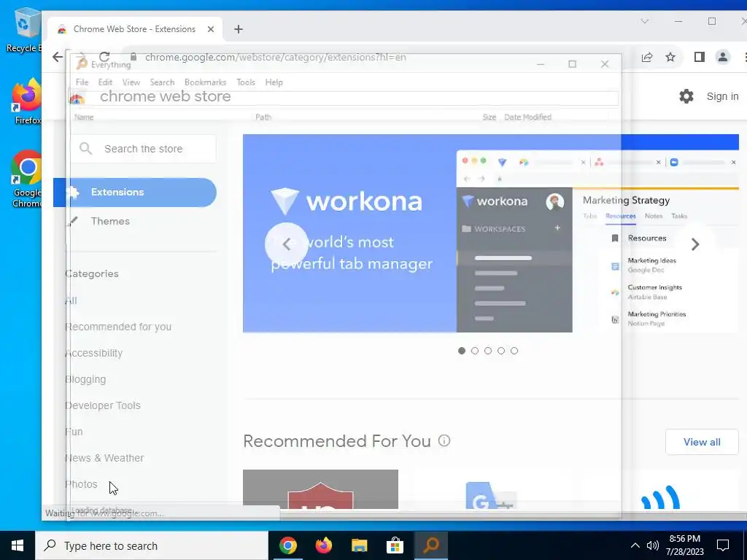Select the fourth carousel dot

tap(500, 351)
